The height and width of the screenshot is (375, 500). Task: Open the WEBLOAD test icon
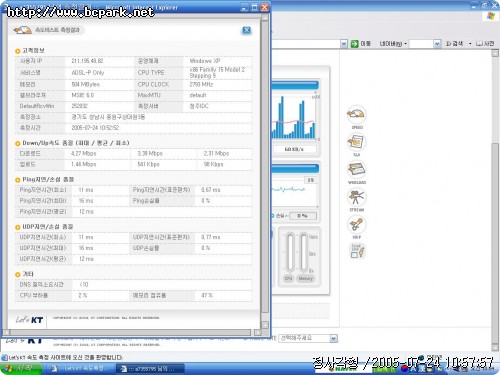tap(356, 170)
